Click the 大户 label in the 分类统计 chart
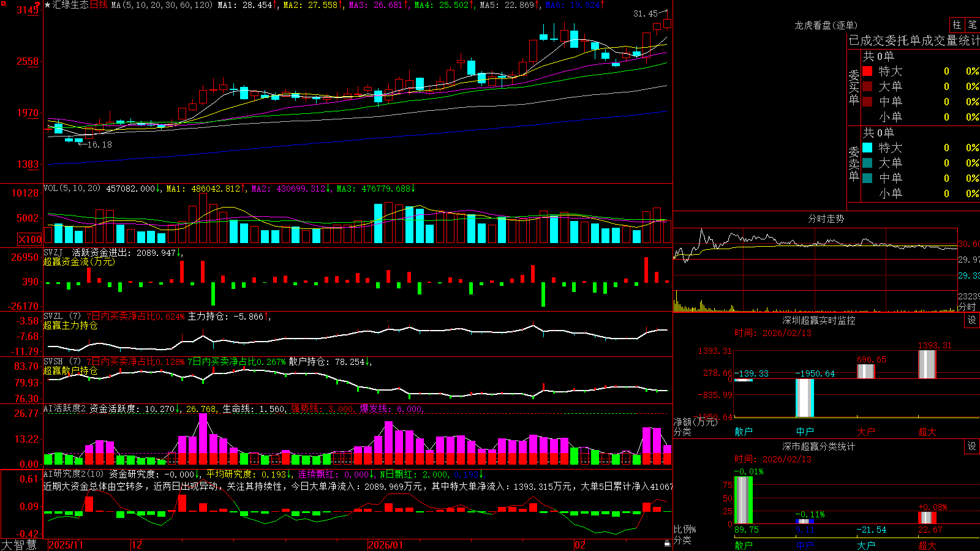This screenshot has height=551, width=980. [x=866, y=545]
